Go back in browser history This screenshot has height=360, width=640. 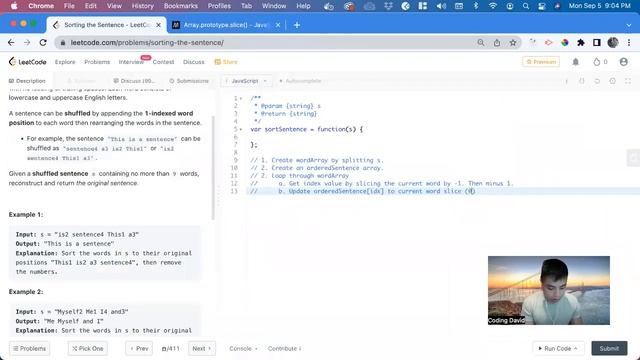coord(11,42)
